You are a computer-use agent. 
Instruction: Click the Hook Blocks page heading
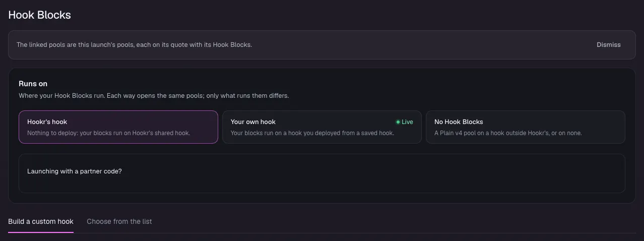click(x=39, y=15)
